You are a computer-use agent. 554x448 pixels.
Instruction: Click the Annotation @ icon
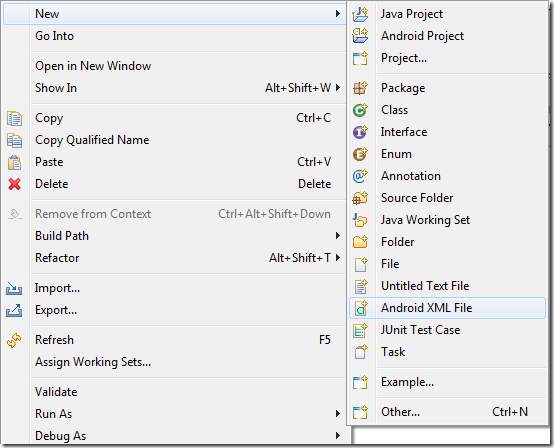pyautogui.click(x=360, y=176)
